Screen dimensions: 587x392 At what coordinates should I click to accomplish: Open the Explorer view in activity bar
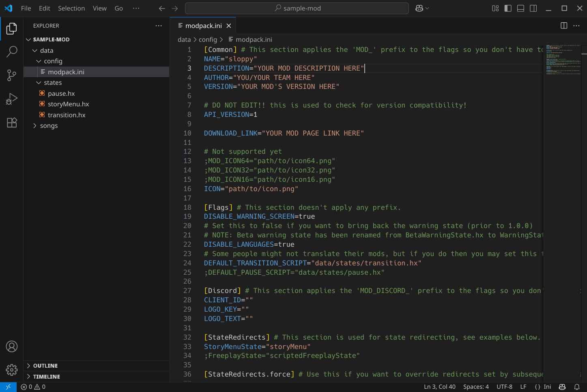click(12, 28)
